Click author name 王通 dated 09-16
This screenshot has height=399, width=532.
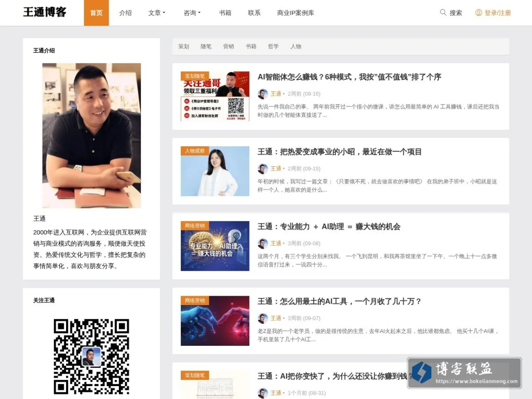pos(276,94)
